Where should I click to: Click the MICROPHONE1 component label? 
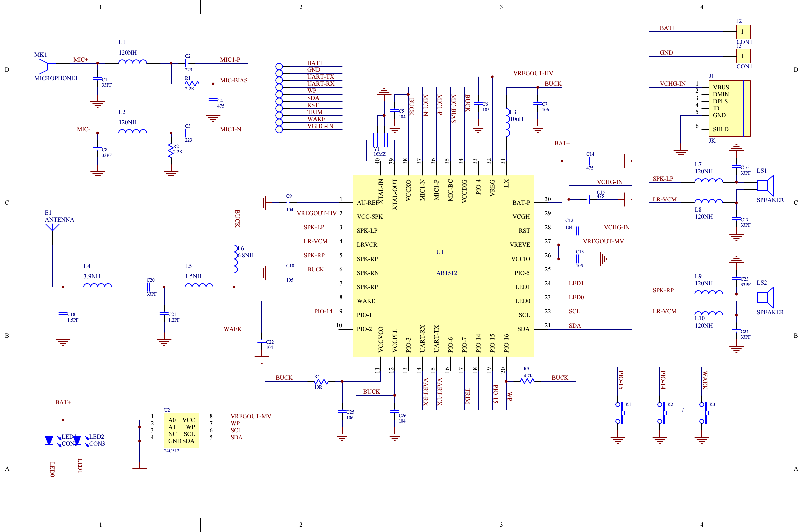[56, 78]
